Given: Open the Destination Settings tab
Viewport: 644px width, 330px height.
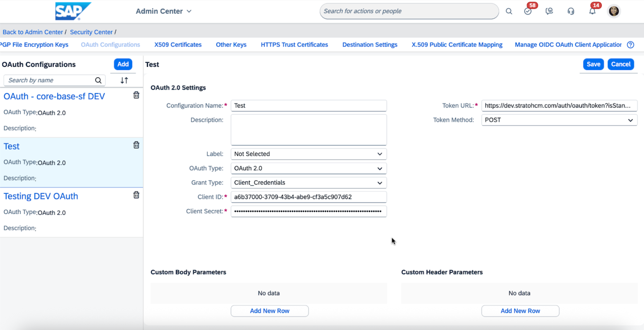Looking at the screenshot, I should [370, 45].
